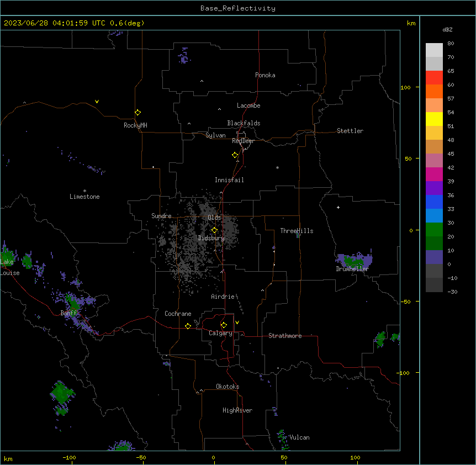The image size is (476, 465).
Task: Click the 80 value atop the dBZ legend
Action: point(451,44)
